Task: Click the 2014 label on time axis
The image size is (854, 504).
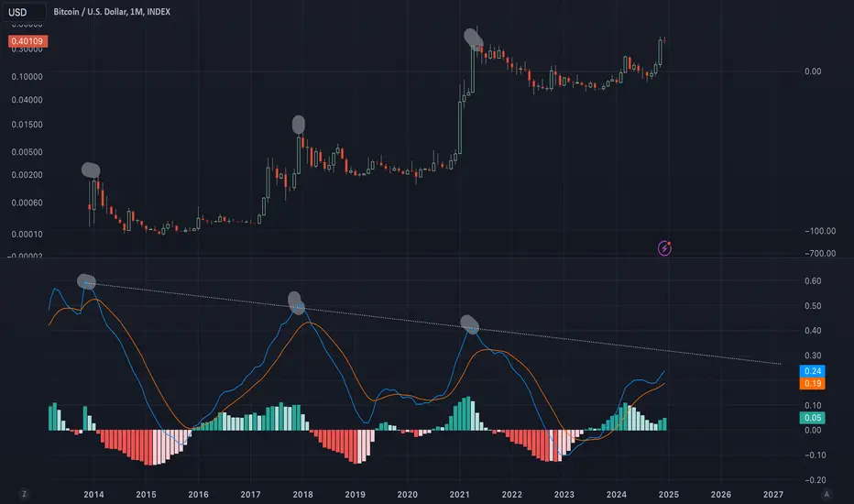Action: pos(93,494)
